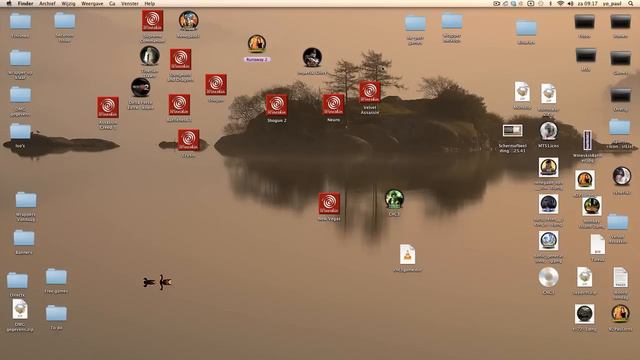Open the To do folder
640x360 pixels.
[x=56, y=313]
